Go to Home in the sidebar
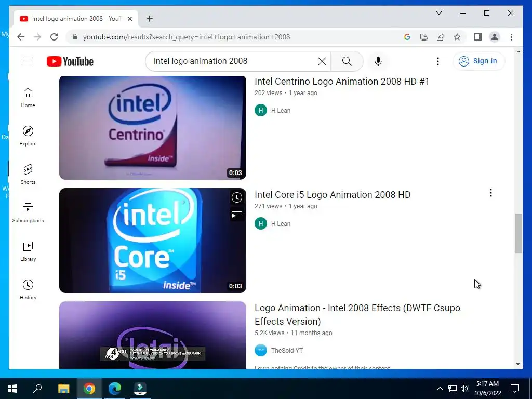The width and height of the screenshot is (532, 399). tap(28, 98)
